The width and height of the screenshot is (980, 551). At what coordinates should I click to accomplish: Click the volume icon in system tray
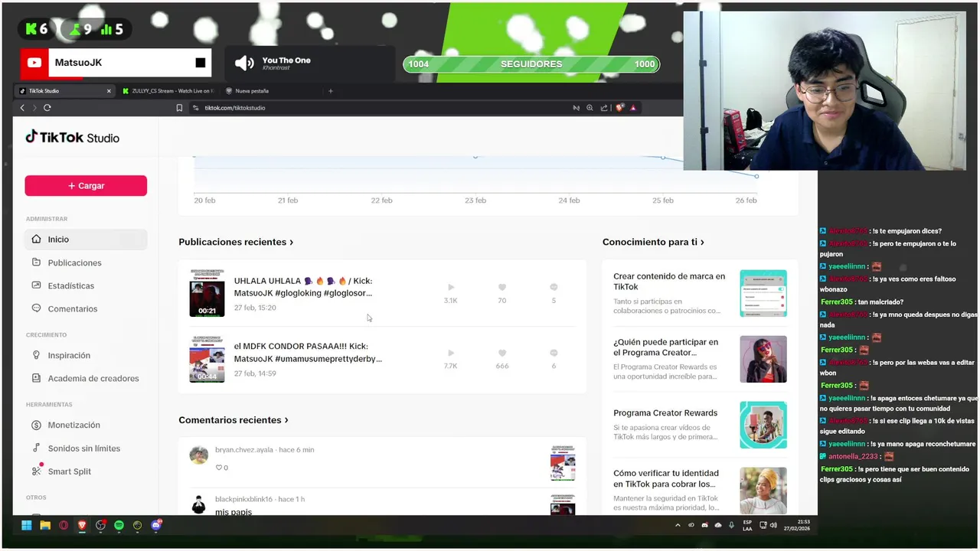coord(773,525)
